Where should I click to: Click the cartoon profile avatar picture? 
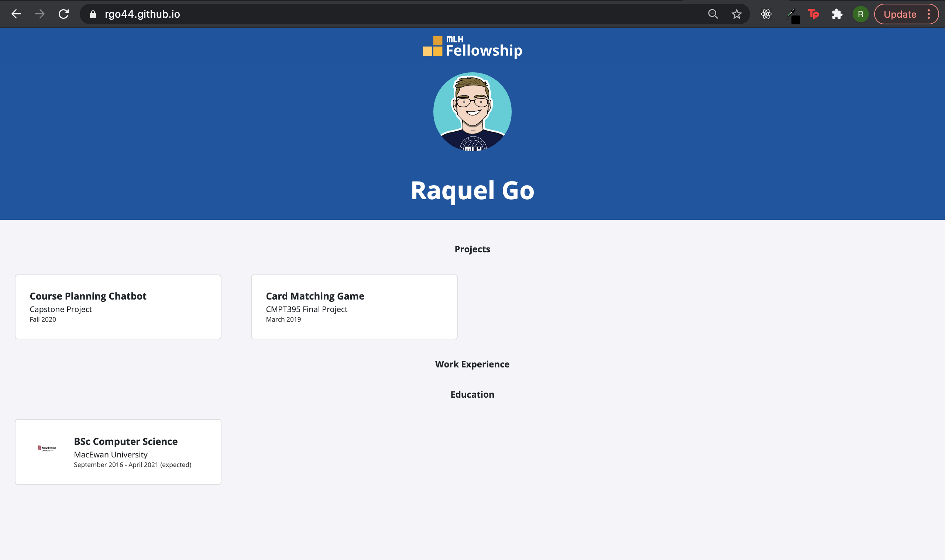472,112
